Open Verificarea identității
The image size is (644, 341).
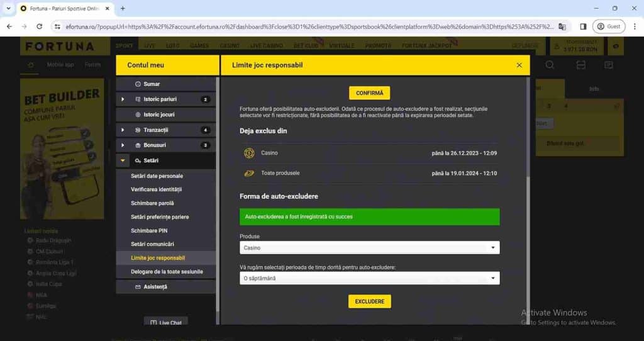point(156,189)
